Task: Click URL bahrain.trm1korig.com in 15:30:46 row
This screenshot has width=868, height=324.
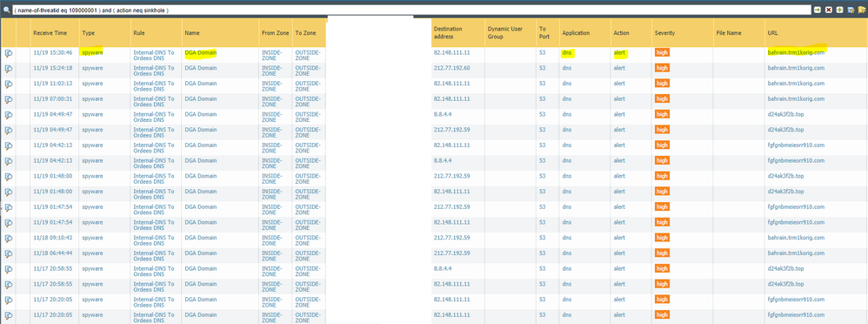Action: [x=796, y=52]
